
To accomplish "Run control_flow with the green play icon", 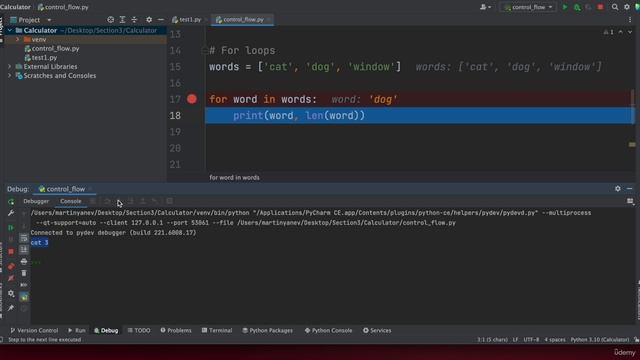I will tap(565, 7).
